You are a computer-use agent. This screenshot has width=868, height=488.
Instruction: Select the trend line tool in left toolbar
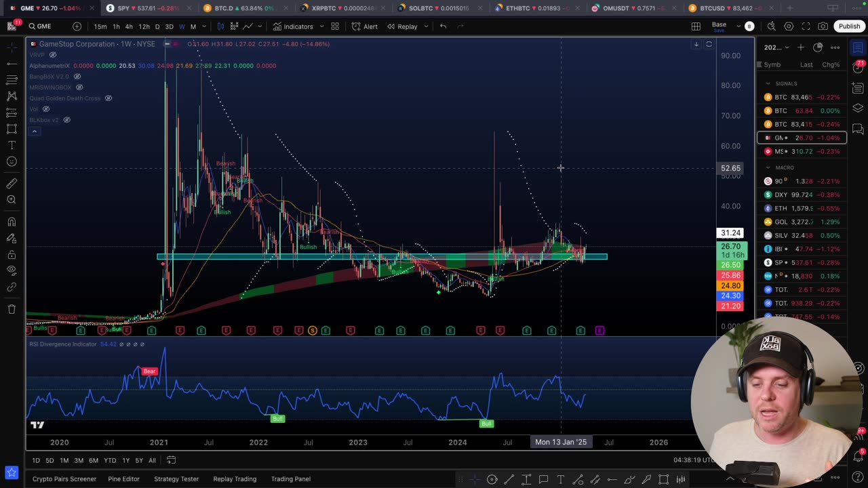pos(12,64)
